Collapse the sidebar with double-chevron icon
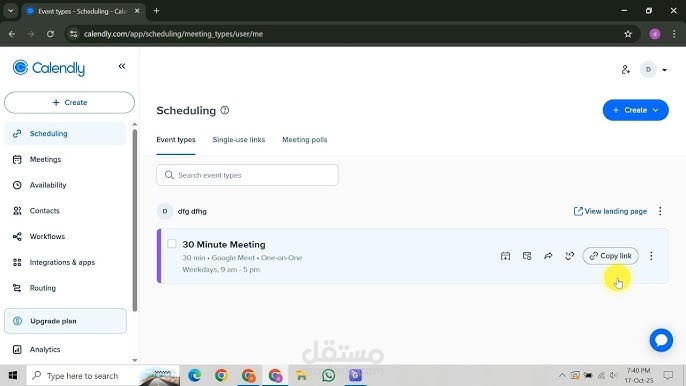Image resolution: width=686 pixels, height=386 pixels. 122,66
